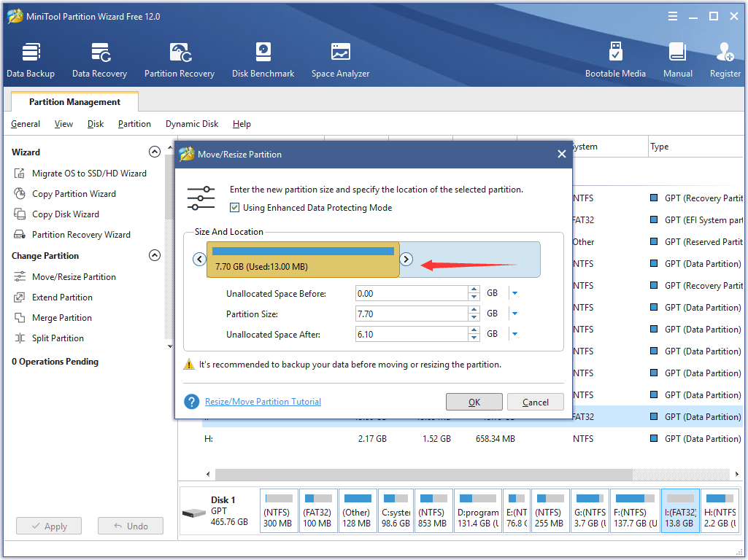The height and width of the screenshot is (560, 748).
Task: Open Partition Recovery tool
Action: pyautogui.click(x=180, y=60)
